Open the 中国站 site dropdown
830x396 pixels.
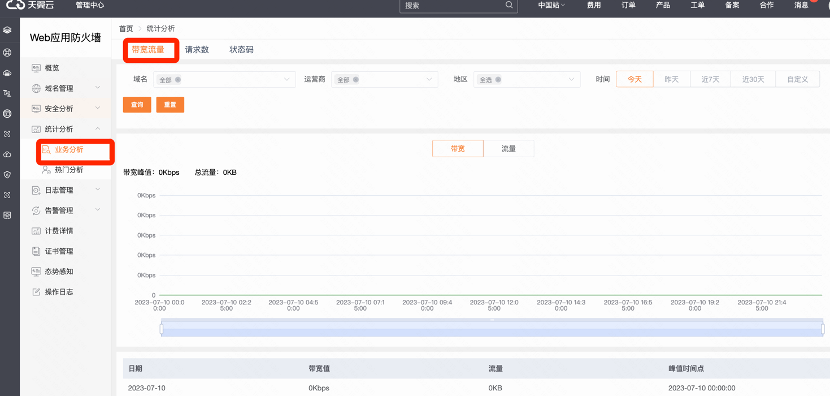pyautogui.click(x=552, y=5)
